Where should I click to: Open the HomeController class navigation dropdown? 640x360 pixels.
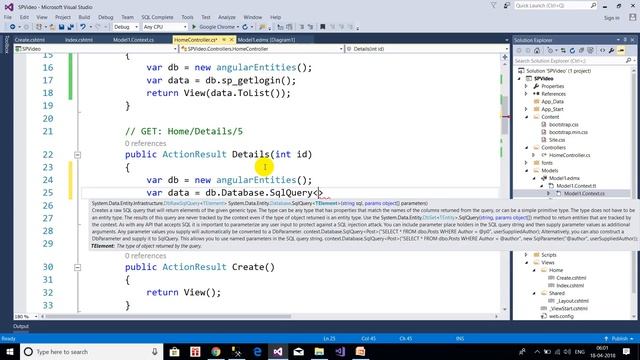click(x=262, y=49)
